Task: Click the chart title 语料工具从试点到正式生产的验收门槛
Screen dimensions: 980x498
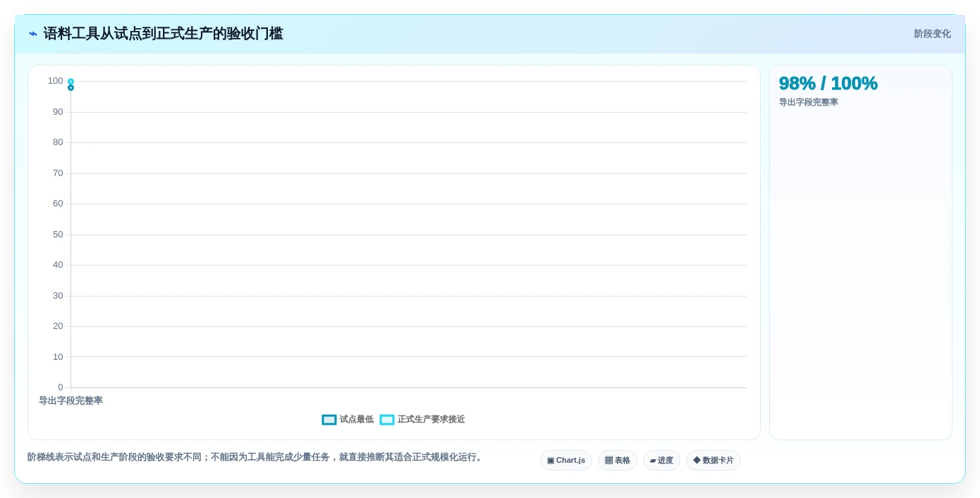Action: (163, 34)
